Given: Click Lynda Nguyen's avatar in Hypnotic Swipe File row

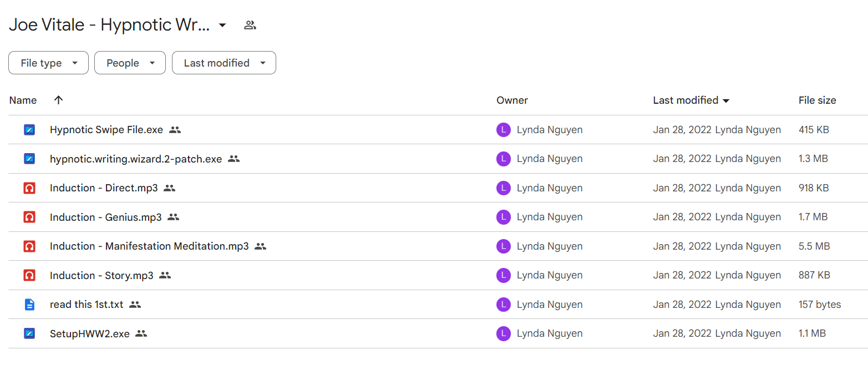Looking at the screenshot, I should 503,130.
